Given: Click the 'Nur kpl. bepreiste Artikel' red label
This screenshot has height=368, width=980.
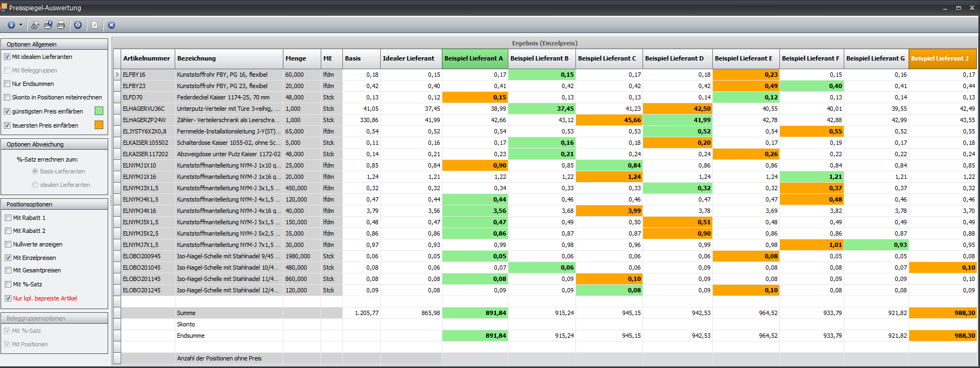Looking at the screenshot, I should coord(45,298).
